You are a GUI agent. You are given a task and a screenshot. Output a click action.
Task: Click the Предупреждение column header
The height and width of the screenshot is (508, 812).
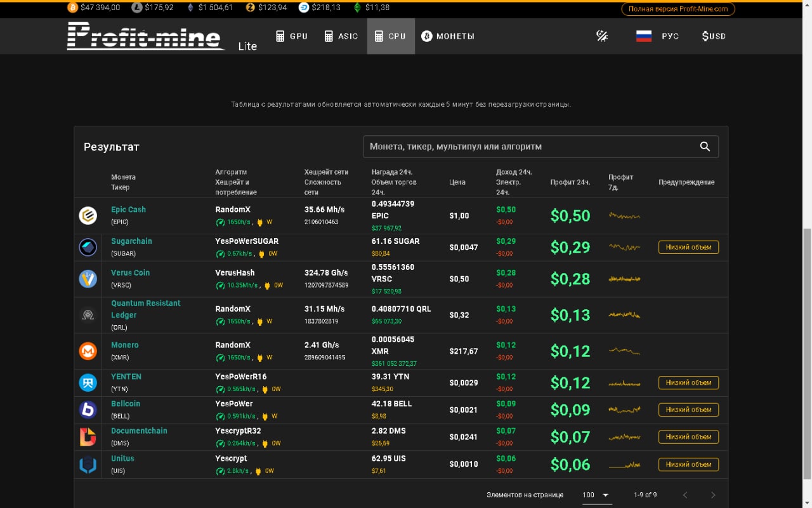(x=686, y=182)
